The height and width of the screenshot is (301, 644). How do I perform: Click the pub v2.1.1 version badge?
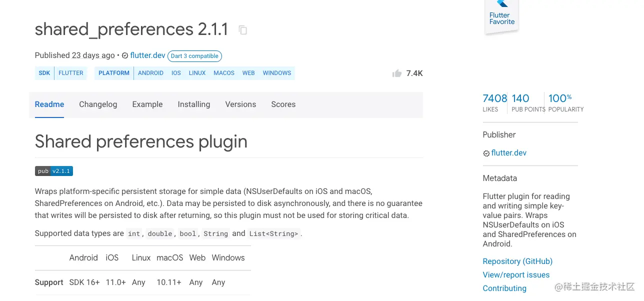(54, 171)
